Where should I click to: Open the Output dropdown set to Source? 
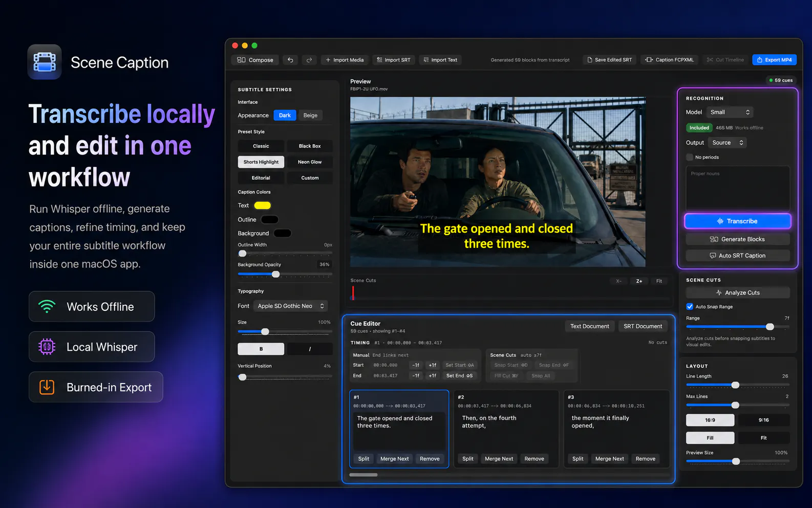pyautogui.click(x=728, y=142)
